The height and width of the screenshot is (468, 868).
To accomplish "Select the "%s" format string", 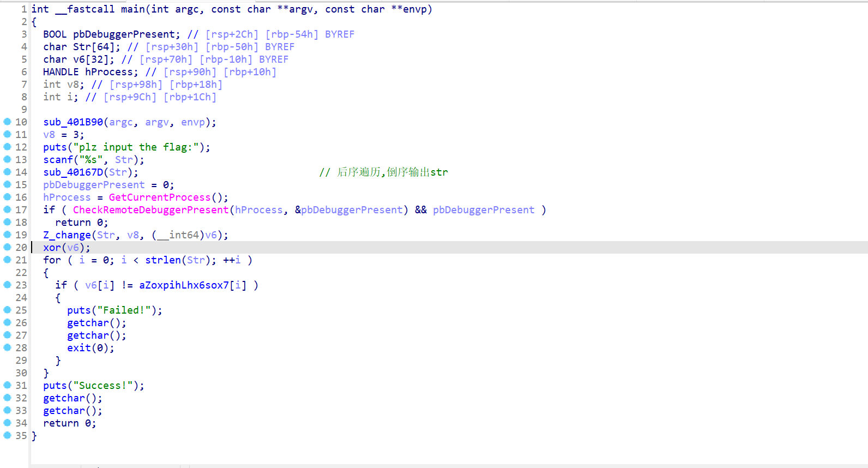I will coord(91,160).
